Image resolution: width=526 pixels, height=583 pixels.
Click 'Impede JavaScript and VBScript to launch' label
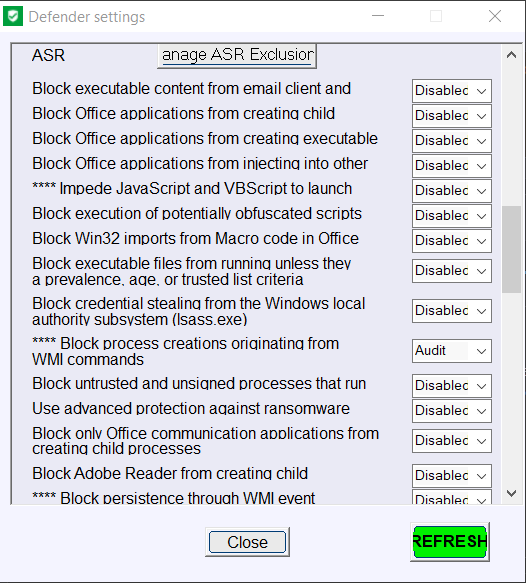192,189
